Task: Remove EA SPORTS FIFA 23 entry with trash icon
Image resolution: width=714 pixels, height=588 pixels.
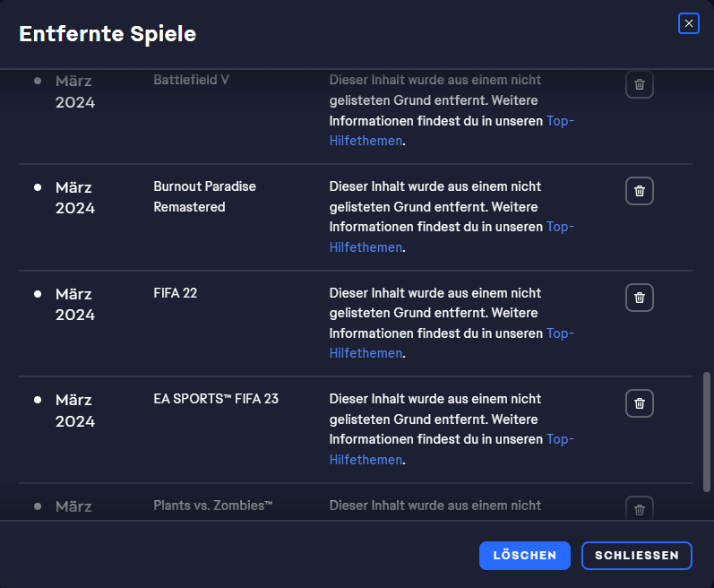Action: 639,403
